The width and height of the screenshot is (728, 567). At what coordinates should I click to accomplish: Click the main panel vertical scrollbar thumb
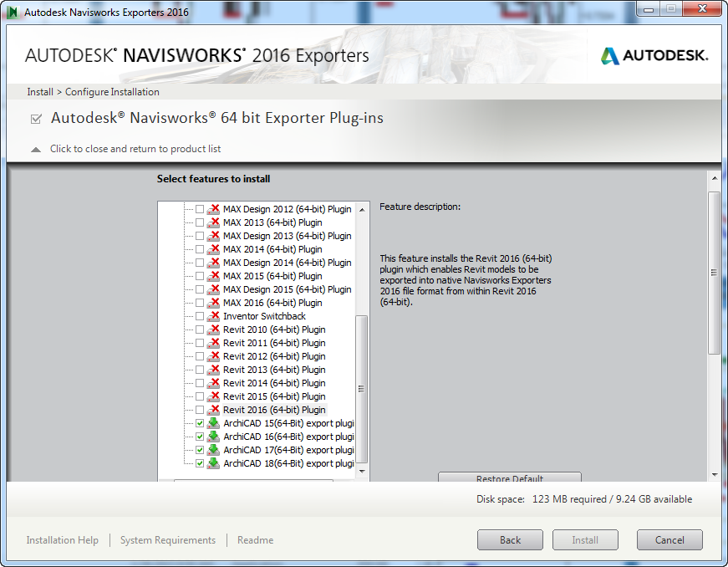coord(715,273)
